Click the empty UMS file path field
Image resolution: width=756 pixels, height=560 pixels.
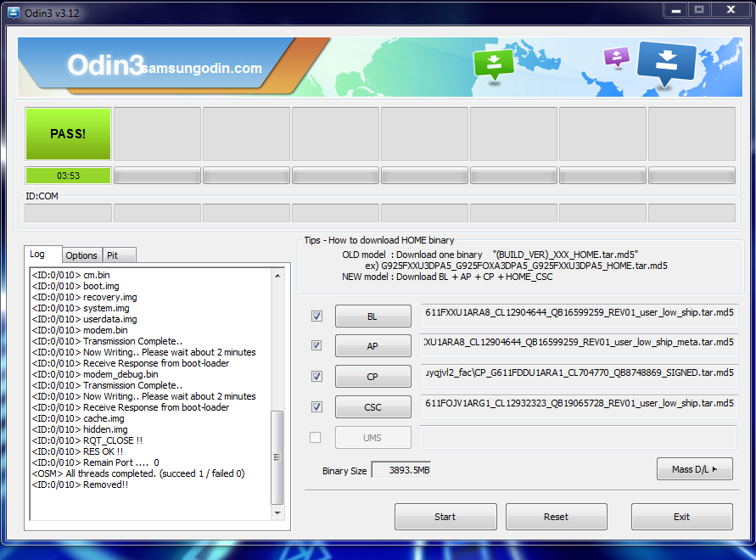point(578,437)
